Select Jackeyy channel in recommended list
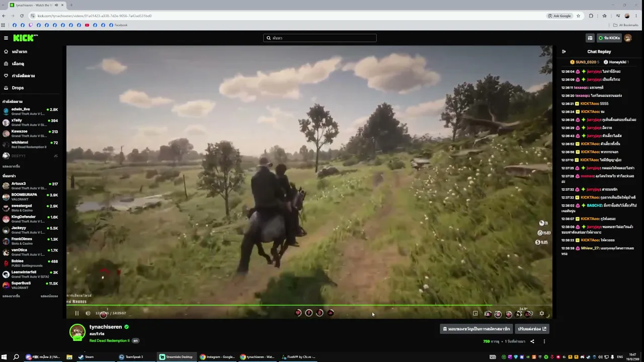This screenshot has height=362, width=644. [30, 230]
